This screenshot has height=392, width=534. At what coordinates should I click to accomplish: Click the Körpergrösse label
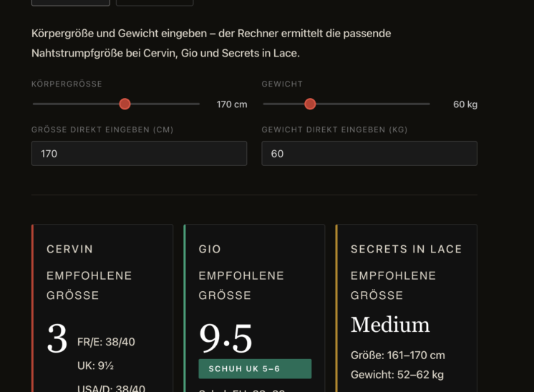pyautogui.click(x=67, y=84)
